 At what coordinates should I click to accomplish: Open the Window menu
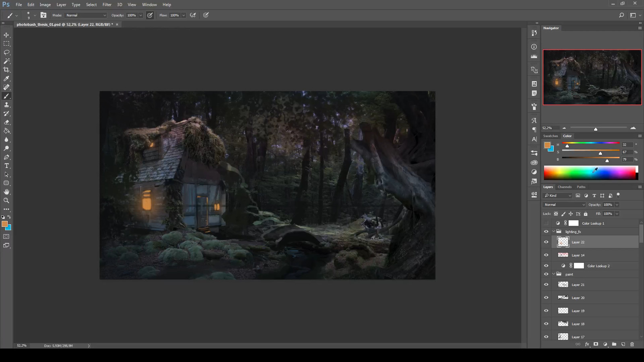click(149, 5)
